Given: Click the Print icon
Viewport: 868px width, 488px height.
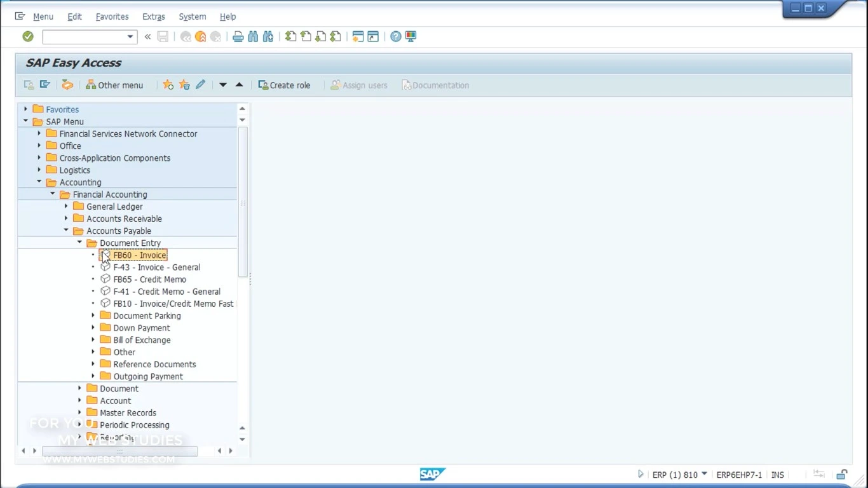Looking at the screenshot, I should pos(238,37).
